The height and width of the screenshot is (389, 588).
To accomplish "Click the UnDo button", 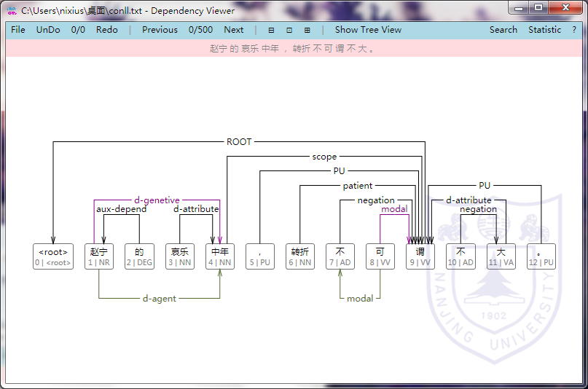I will (49, 30).
